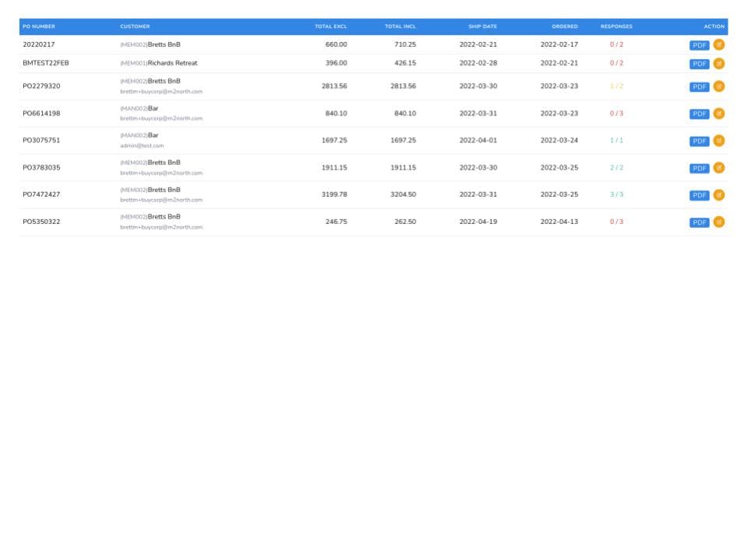Screen dimensions: 747x560
Task: Select PO number 20220217
Action: [39, 44]
